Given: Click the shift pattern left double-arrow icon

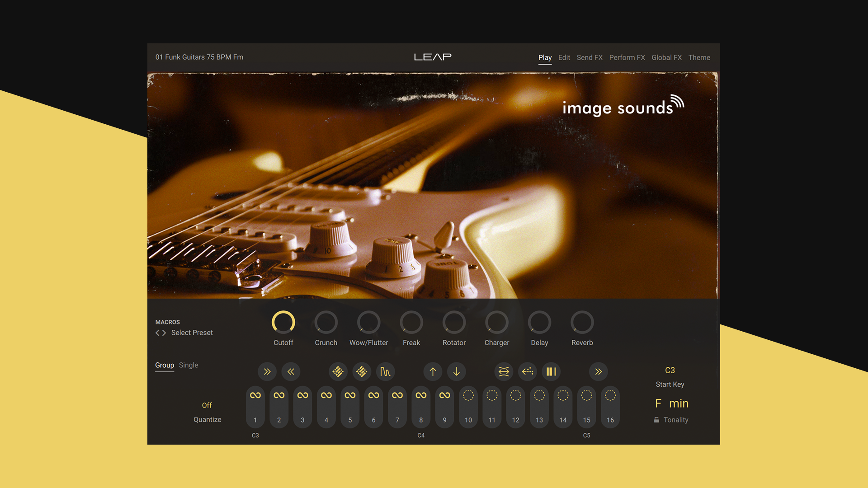Looking at the screenshot, I should pos(291,371).
